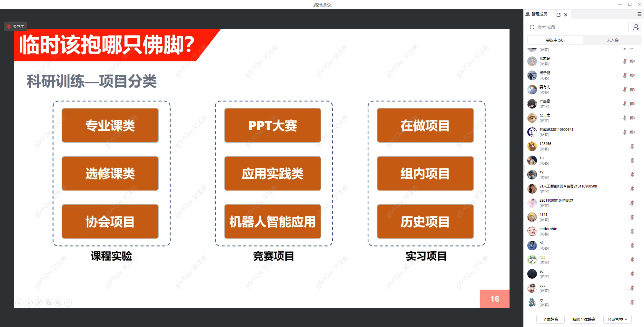Click the 解除全体静音 button
This screenshot has width=644, height=327.
584,319
